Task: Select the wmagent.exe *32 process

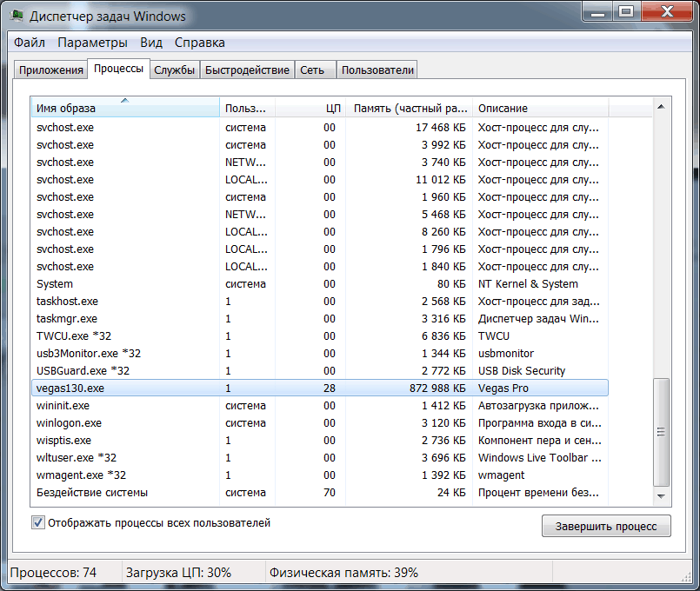Action: tap(320, 475)
